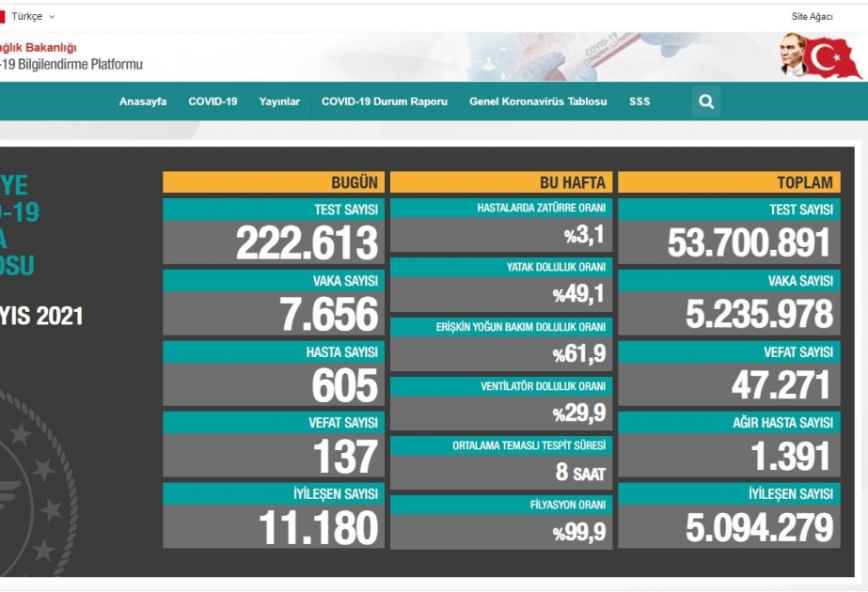Click the critical patient count 1.391
868x592 pixels.
click(791, 457)
